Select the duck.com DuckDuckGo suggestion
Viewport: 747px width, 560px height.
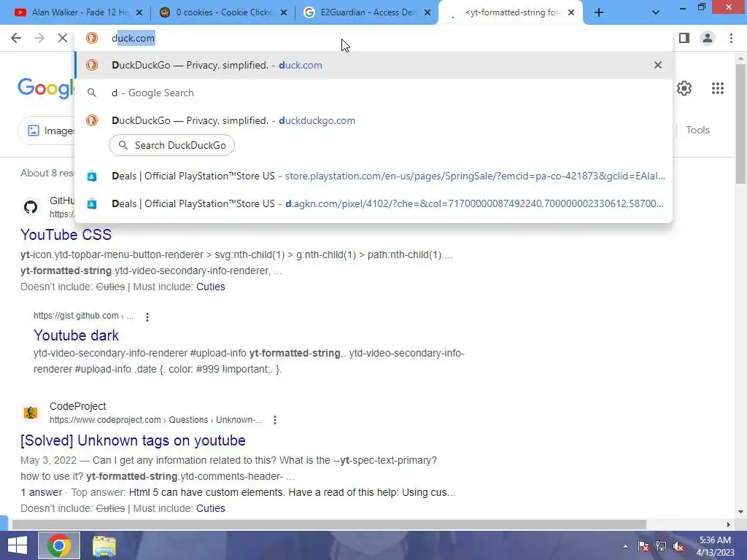click(373, 65)
